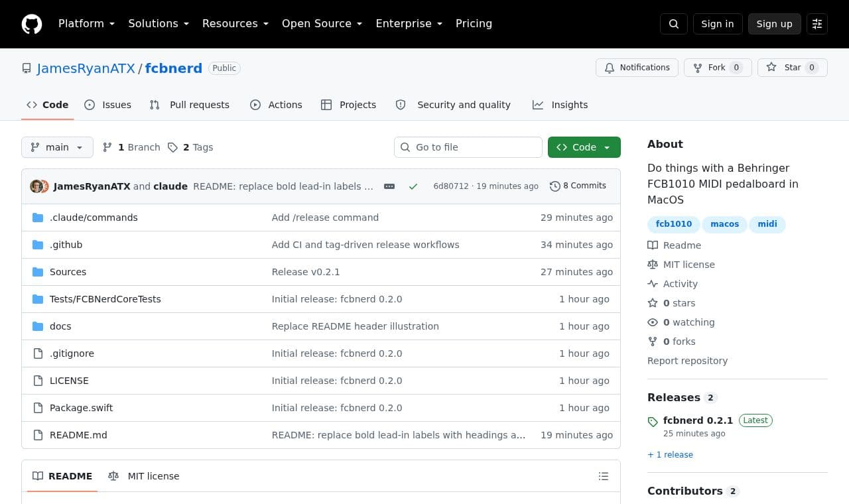Click the midi topic tag
Screen dimensions: 849x504
point(767,224)
